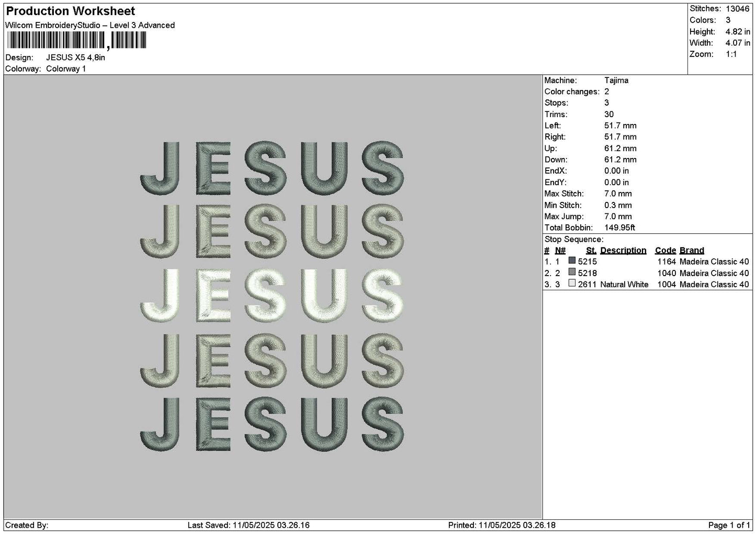Click thread code 1164
The width and height of the screenshot is (756, 534).
[x=667, y=262]
